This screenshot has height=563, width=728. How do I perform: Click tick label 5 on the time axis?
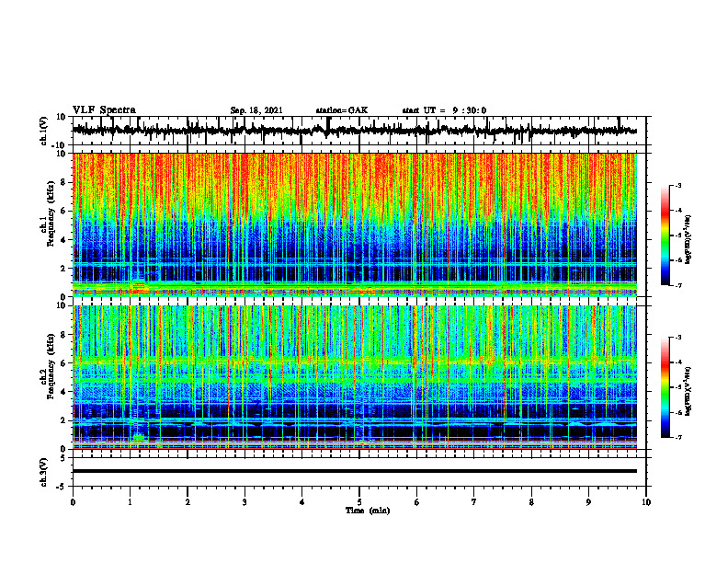coord(359,502)
